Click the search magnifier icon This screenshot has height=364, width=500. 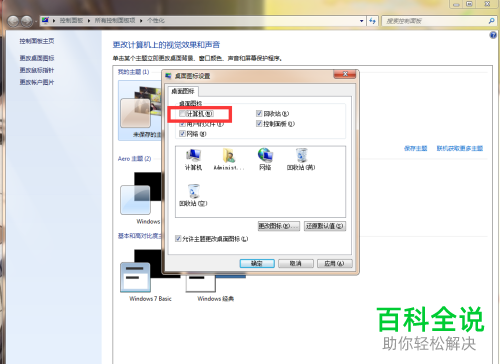(491, 21)
